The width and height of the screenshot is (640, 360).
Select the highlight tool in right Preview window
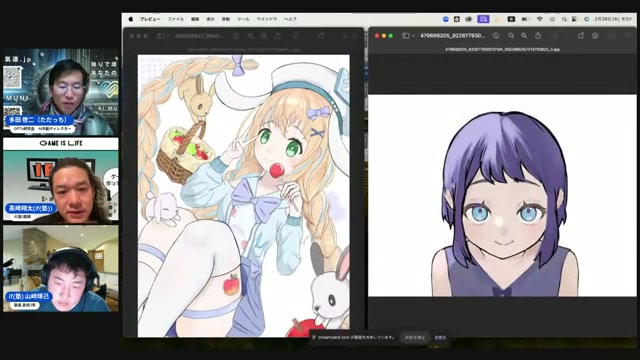[556, 36]
